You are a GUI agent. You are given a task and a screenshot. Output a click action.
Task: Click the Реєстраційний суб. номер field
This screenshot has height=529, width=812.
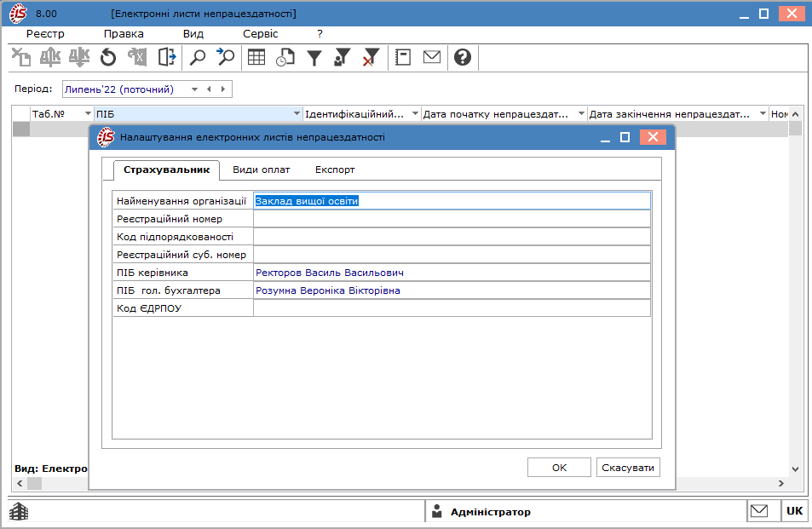click(452, 255)
